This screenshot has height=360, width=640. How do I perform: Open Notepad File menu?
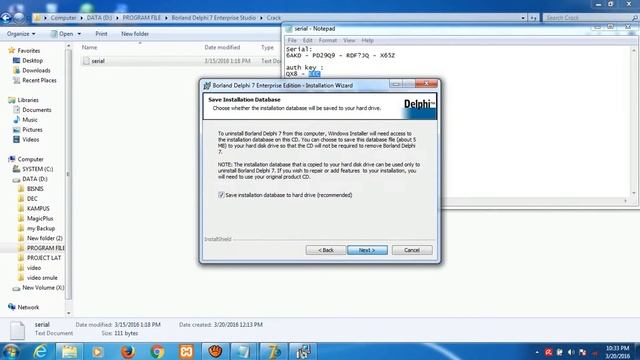pos(292,40)
